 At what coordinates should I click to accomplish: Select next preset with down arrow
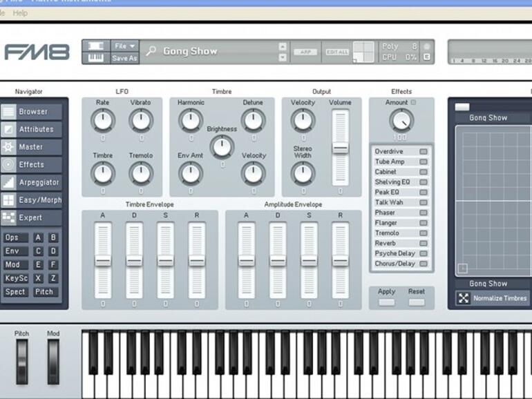tap(283, 57)
